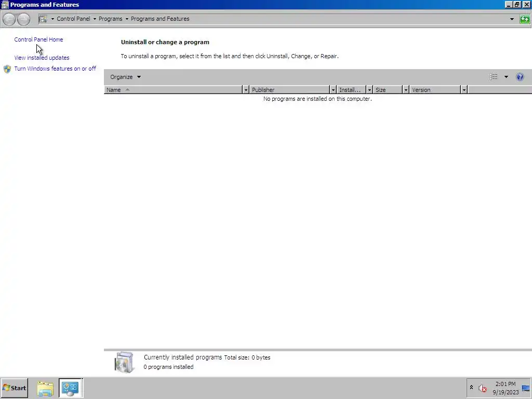Open the Organize dropdown menu
This screenshot has width=532, height=399.
coord(125,77)
